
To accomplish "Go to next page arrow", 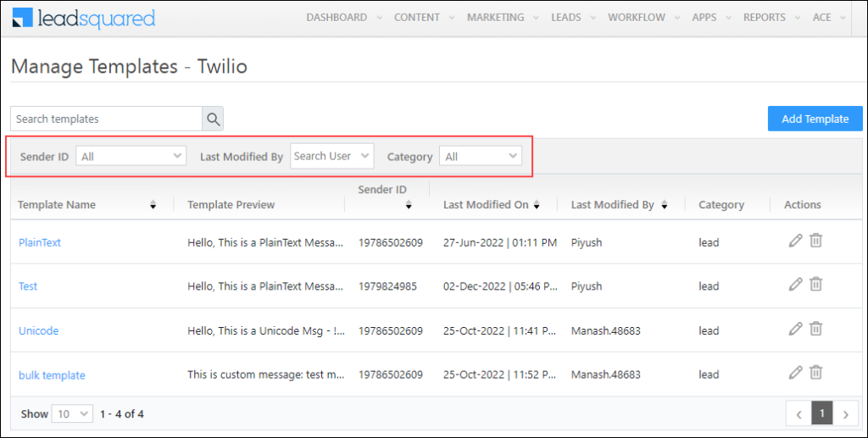I will [x=845, y=413].
